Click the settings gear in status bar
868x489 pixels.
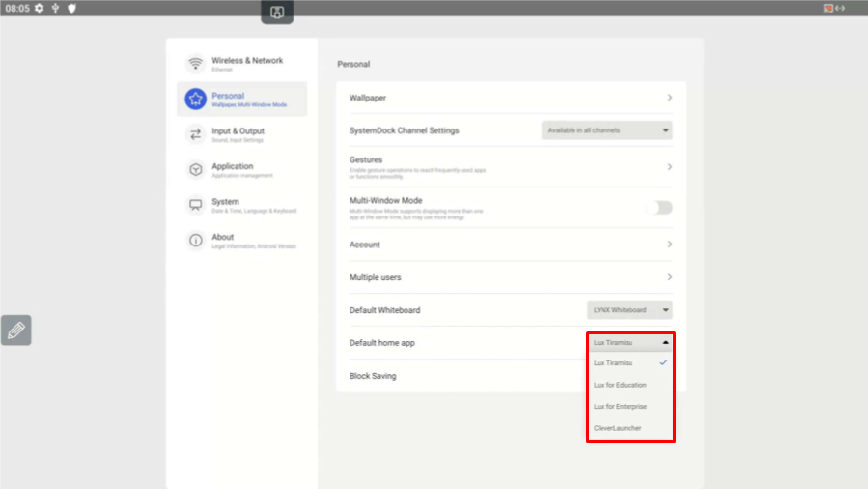40,8
